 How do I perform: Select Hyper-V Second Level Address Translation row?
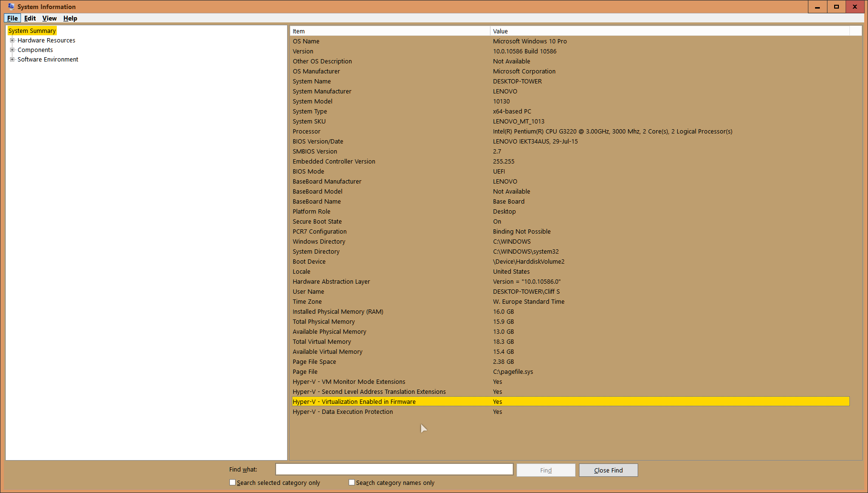570,391
